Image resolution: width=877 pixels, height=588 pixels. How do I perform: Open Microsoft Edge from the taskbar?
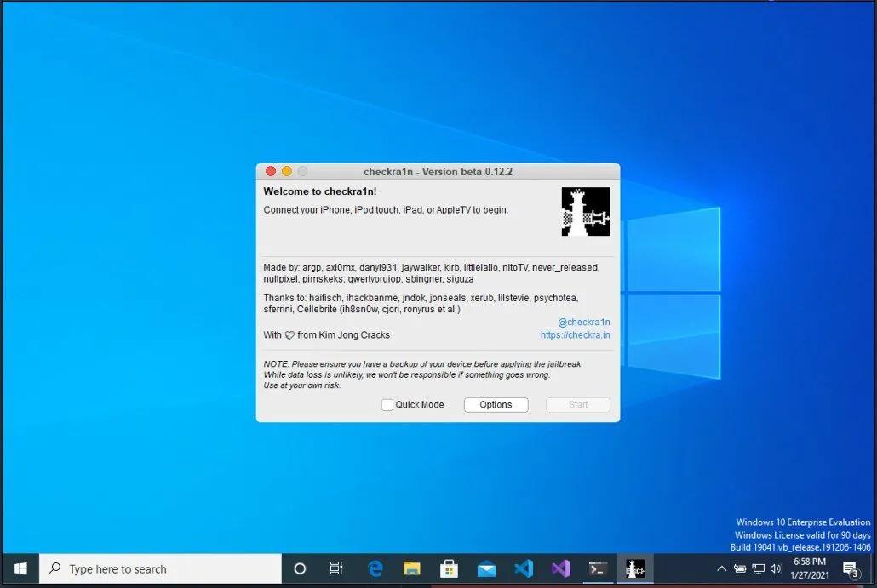tap(375, 568)
